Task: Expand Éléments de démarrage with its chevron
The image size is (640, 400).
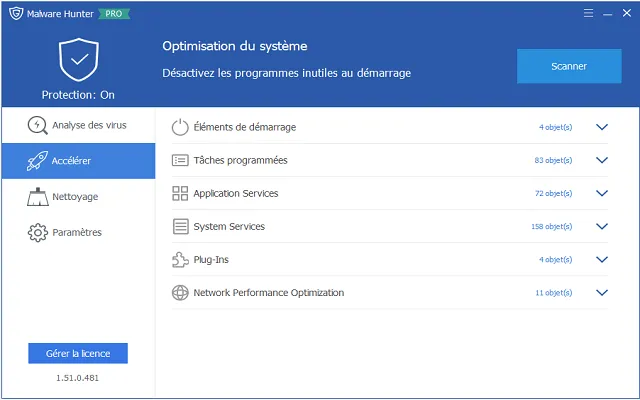Action: (x=602, y=127)
